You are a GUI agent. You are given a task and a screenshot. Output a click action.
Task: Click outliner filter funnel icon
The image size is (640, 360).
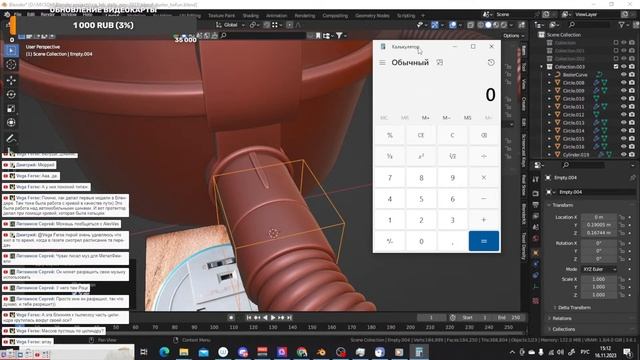[x=621, y=25]
